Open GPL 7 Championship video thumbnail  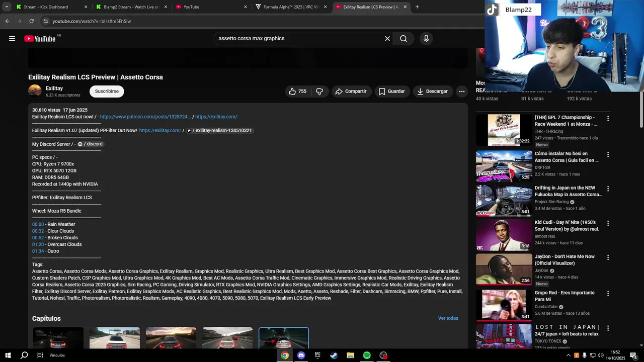504,130
